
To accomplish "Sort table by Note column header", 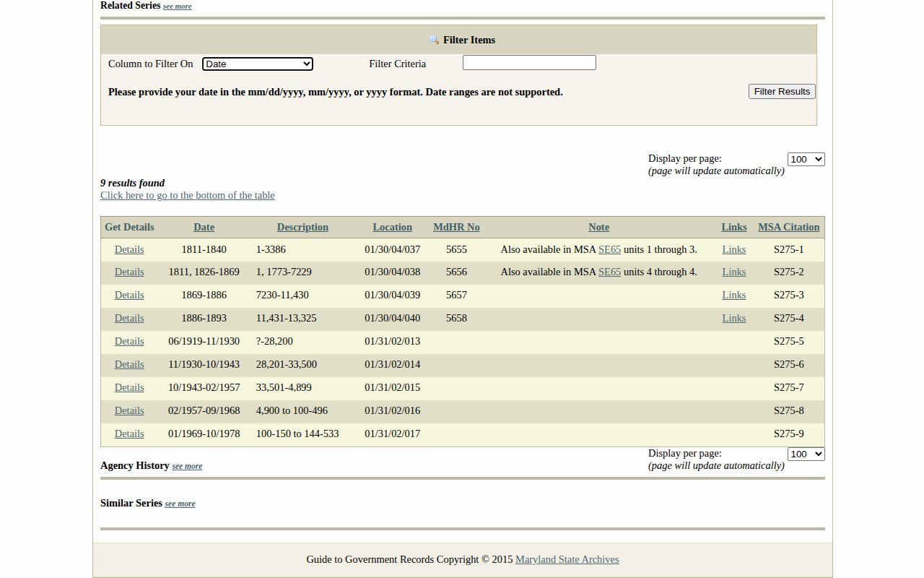I will point(598,227).
